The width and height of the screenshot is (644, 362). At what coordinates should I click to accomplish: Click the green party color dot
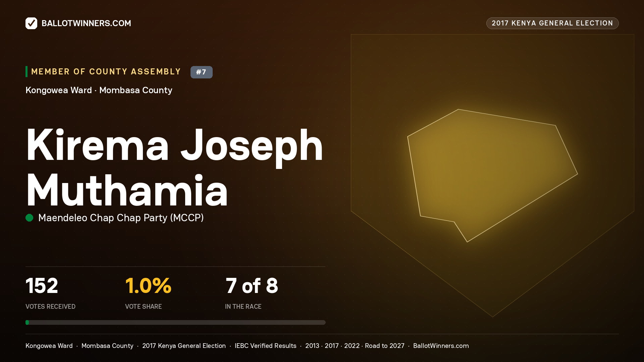[x=30, y=218]
